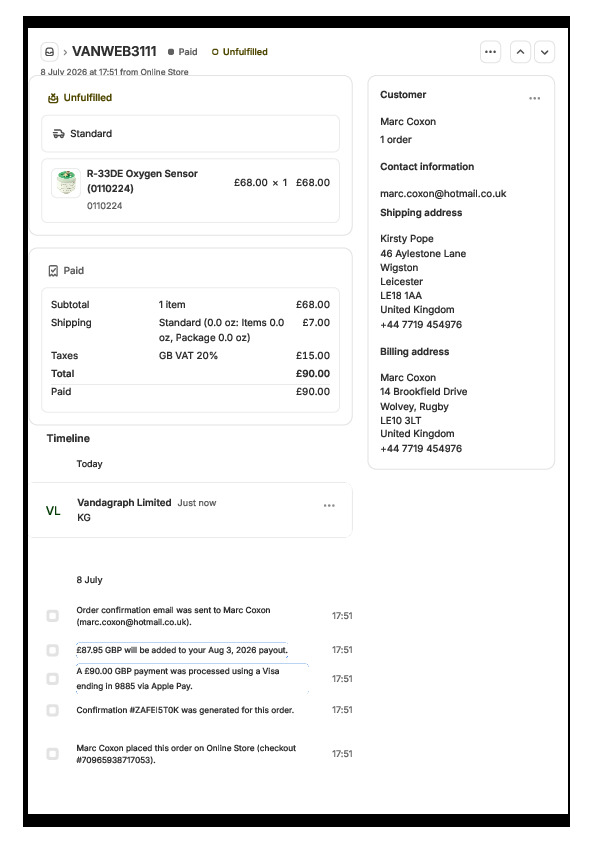The height and width of the screenshot is (842, 595).
Task: Tick the checkbox beside order confirmation email event
Action: coord(52,615)
